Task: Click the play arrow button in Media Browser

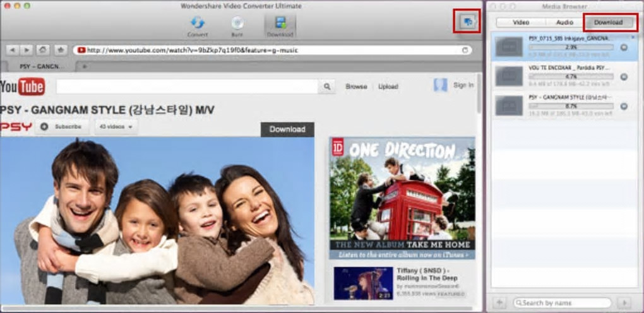Action: 624,303
